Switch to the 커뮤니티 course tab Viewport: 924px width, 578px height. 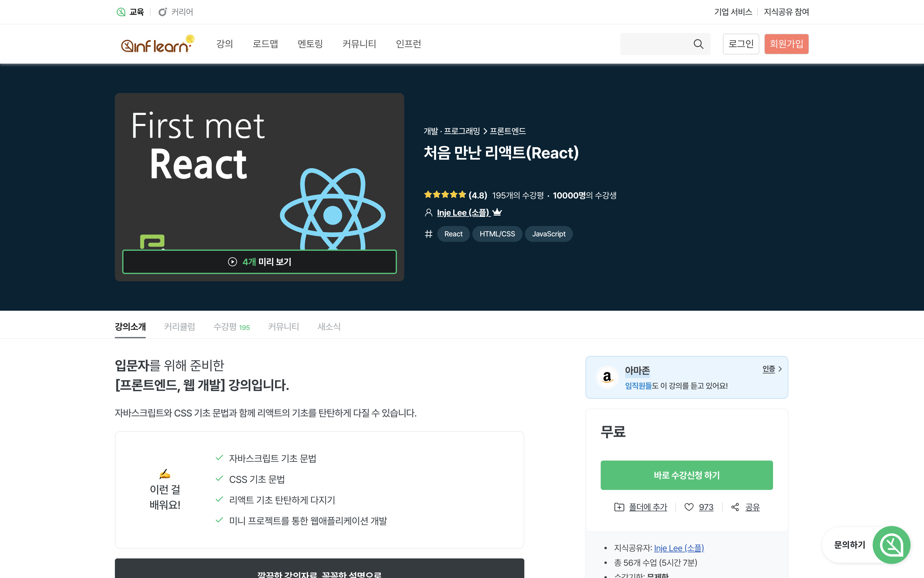283,327
